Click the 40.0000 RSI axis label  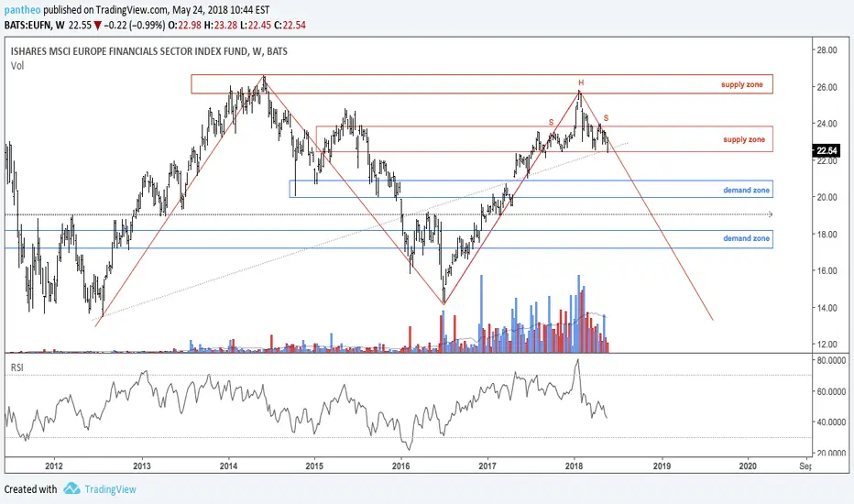830,422
